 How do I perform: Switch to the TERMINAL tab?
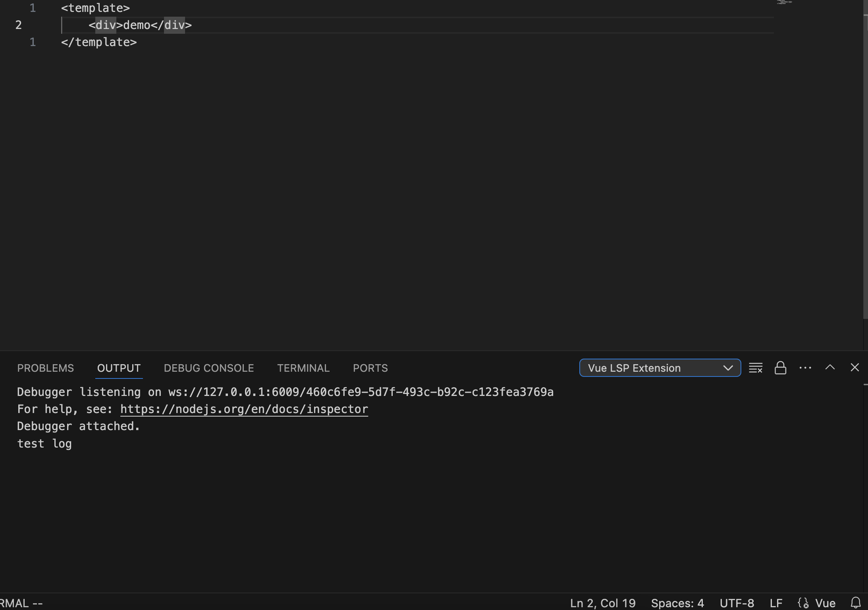(303, 368)
